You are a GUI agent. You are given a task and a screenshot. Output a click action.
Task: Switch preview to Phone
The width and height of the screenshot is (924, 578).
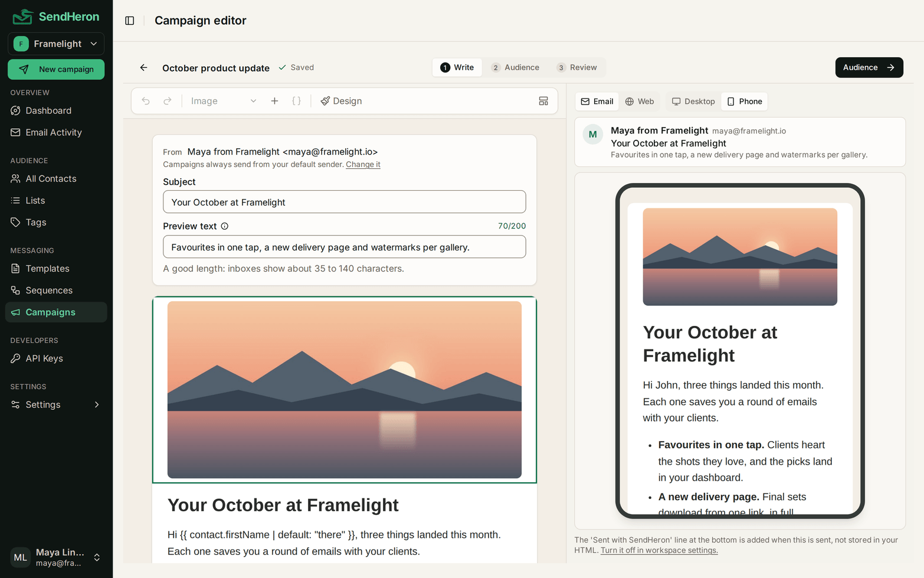coord(745,102)
